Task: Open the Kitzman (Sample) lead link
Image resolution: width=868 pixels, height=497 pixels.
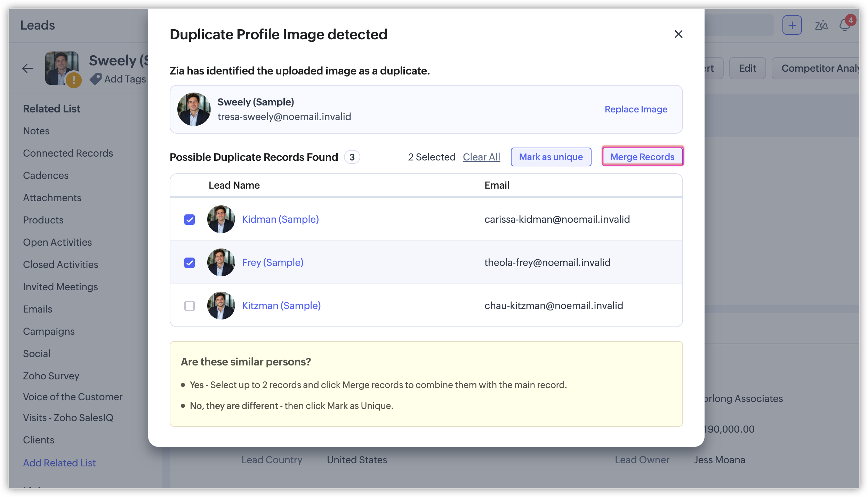Action: coord(281,306)
